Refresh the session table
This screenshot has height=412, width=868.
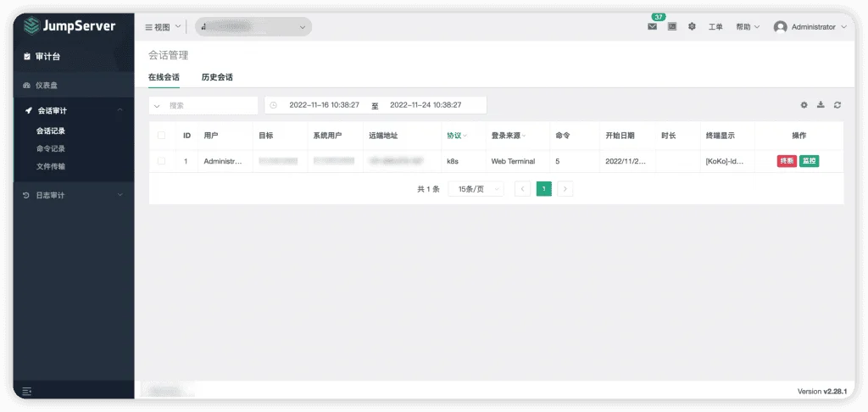coord(837,105)
